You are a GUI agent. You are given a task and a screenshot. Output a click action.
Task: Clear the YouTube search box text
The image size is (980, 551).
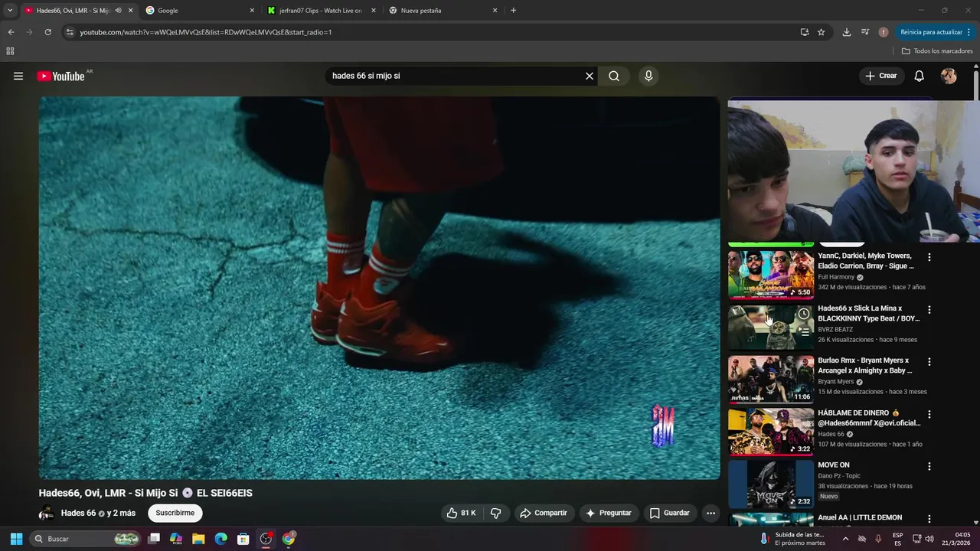[590, 76]
